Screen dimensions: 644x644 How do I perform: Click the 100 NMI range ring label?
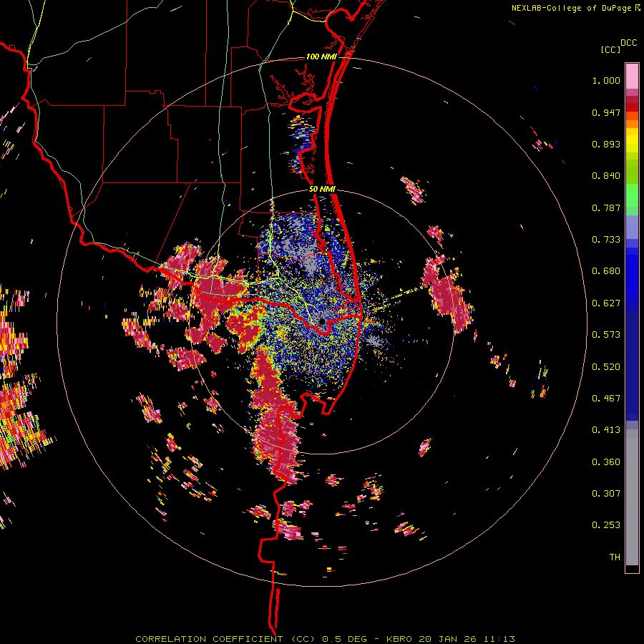(321, 57)
